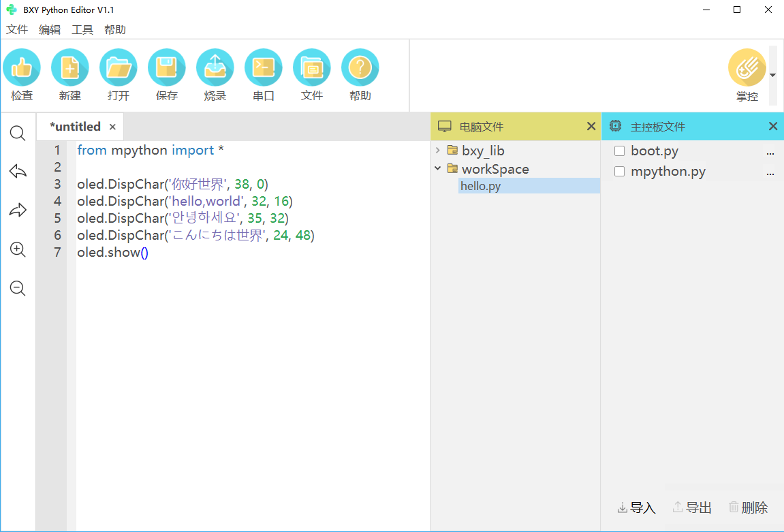Select hello.py in the file tree

pyautogui.click(x=481, y=186)
